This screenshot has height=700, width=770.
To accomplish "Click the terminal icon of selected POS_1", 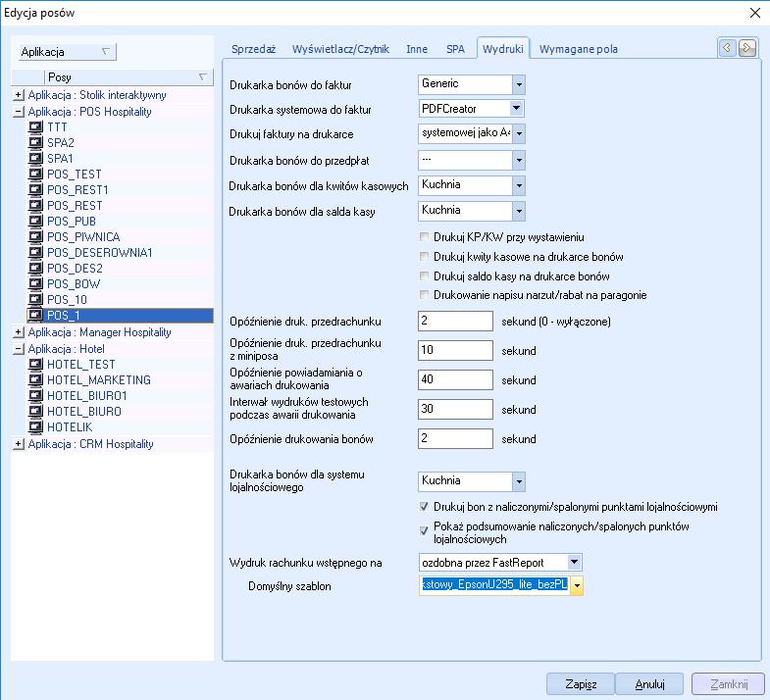I will [x=35, y=316].
